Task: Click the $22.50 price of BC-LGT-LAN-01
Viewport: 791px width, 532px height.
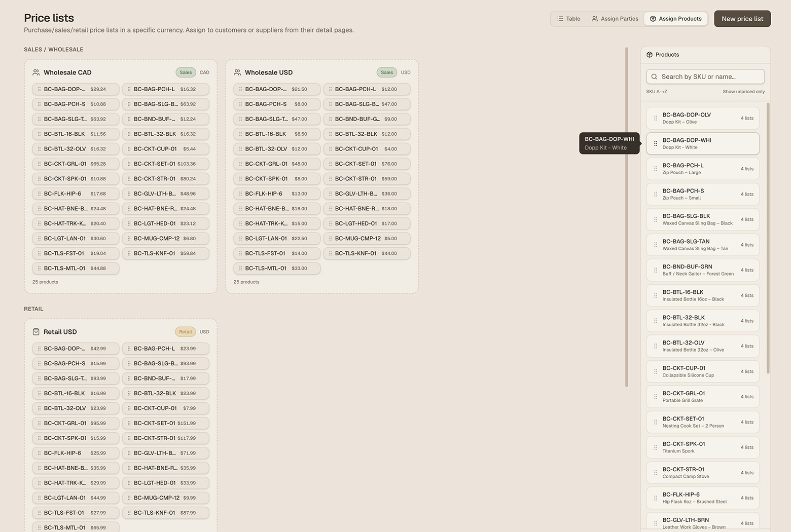Action: 299,239
